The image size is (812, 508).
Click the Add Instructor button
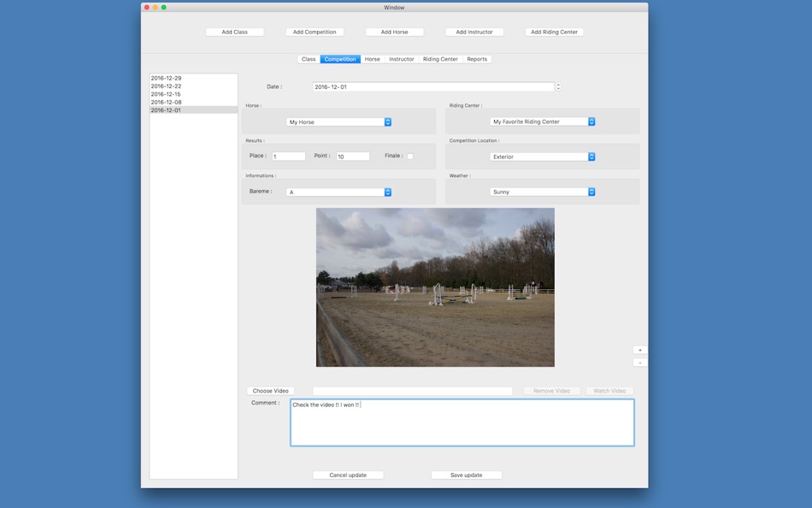[x=474, y=32]
